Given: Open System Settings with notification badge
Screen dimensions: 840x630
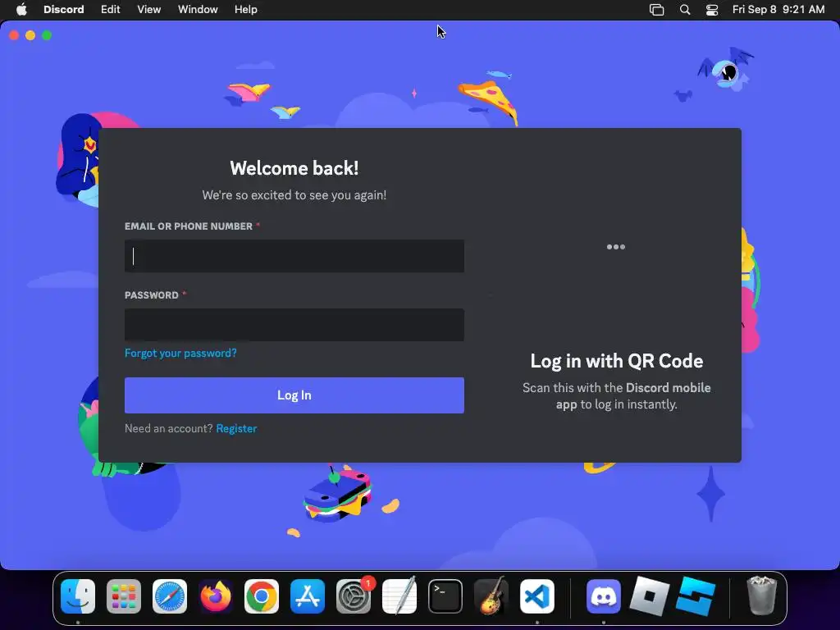Looking at the screenshot, I should coord(354,596).
